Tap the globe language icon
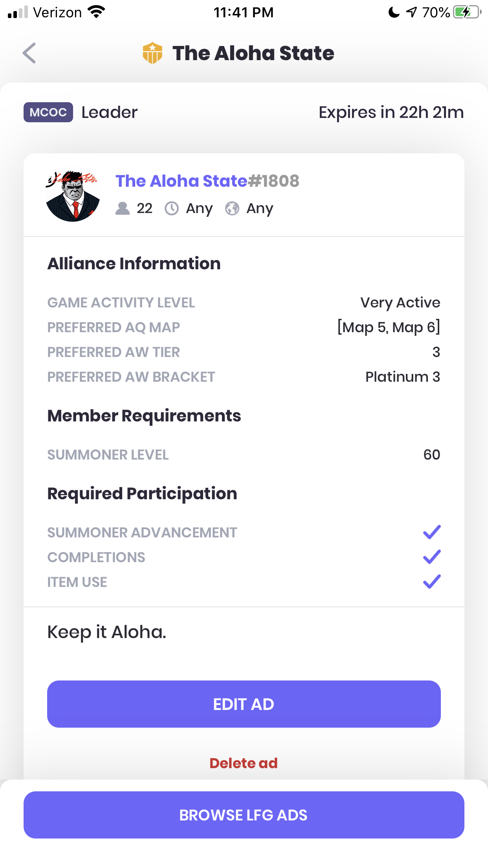Image resolution: width=488 pixels, height=868 pixels. click(x=232, y=208)
